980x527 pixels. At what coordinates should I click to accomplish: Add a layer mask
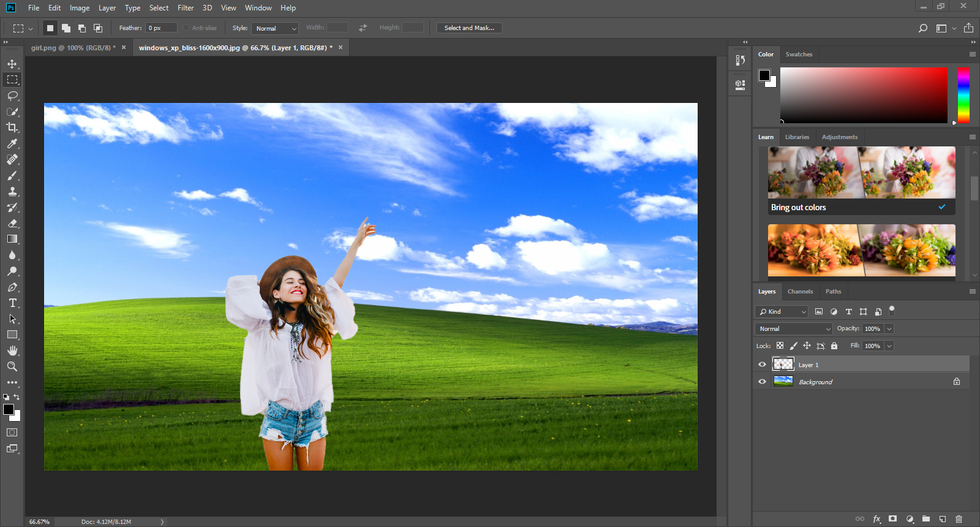click(893, 519)
